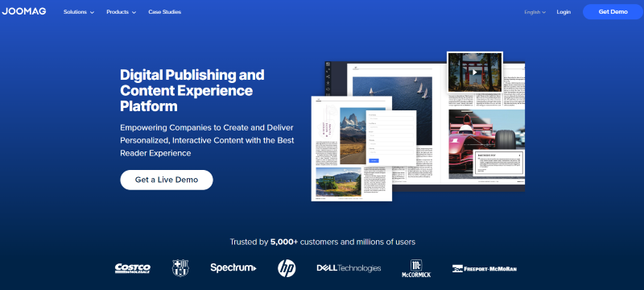Click the Get Demo button
Screen dimensions: 644x290
[x=613, y=12]
